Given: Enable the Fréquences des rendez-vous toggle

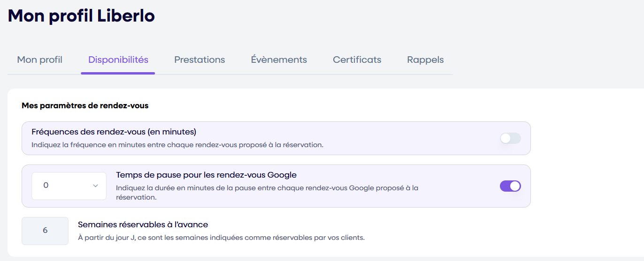Looking at the screenshot, I should coord(510,138).
